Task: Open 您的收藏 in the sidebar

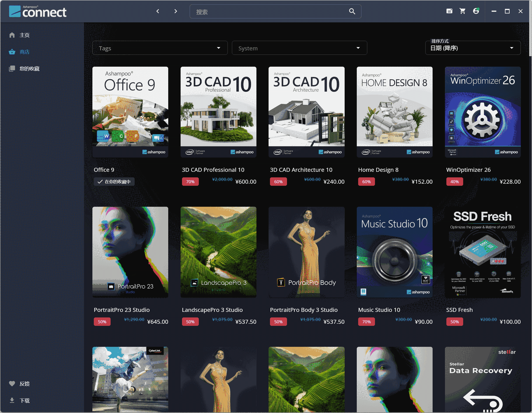Action: [29, 69]
